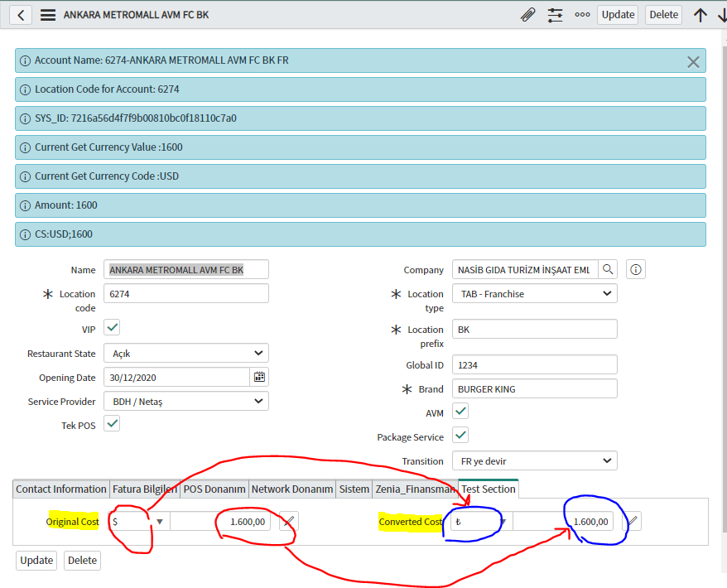Uncheck the AVM checkbox
The width and height of the screenshot is (727, 588).
click(460, 411)
